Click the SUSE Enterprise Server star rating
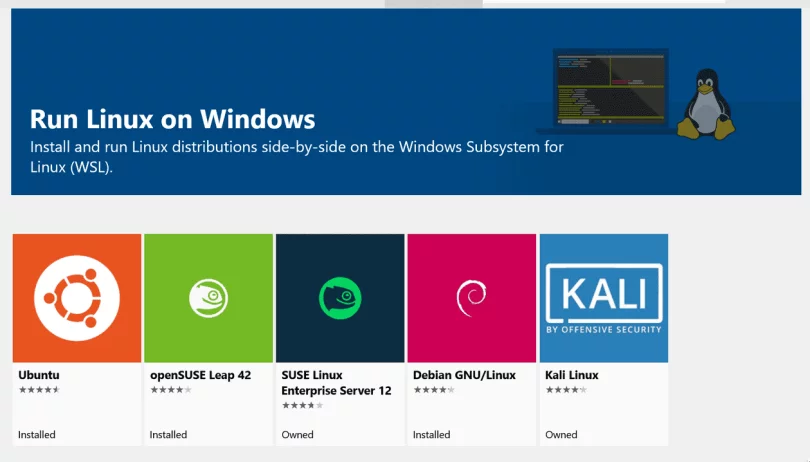This screenshot has width=810, height=462. (303, 406)
